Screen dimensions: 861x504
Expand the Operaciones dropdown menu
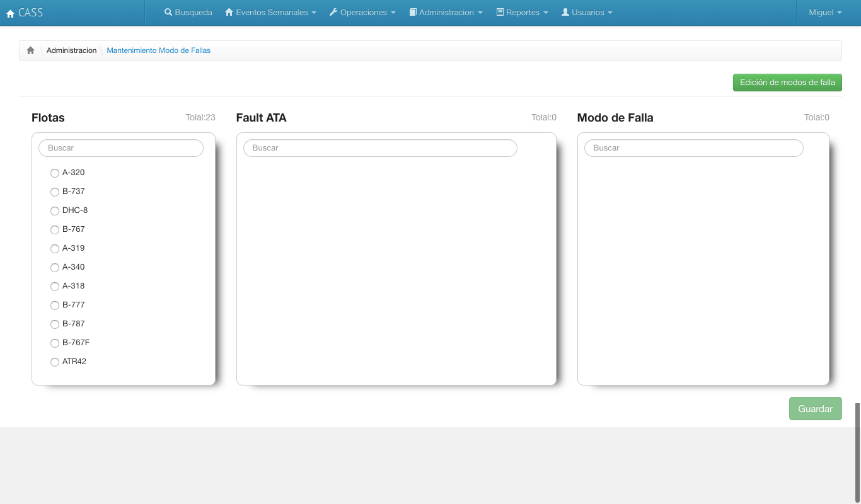[x=363, y=13]
